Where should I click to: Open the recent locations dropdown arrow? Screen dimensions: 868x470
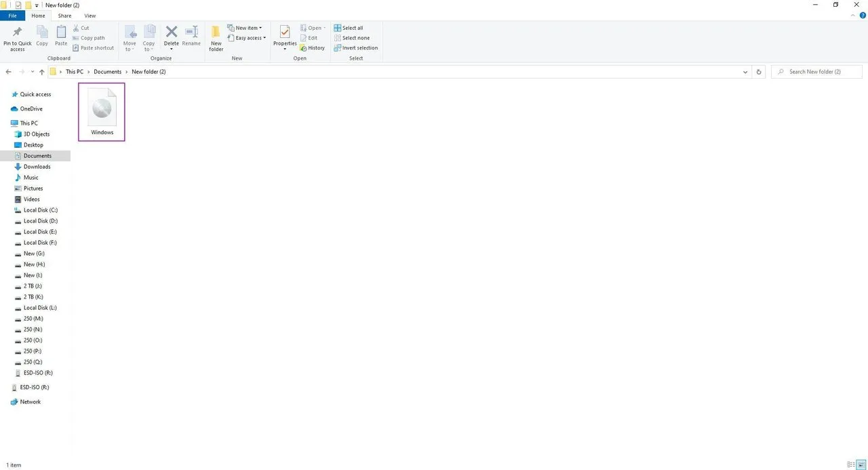(32, 72)
